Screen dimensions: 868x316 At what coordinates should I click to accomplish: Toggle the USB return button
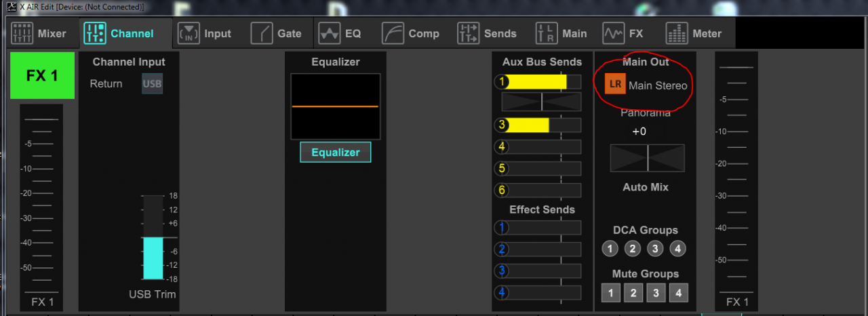tap(152, 84)
